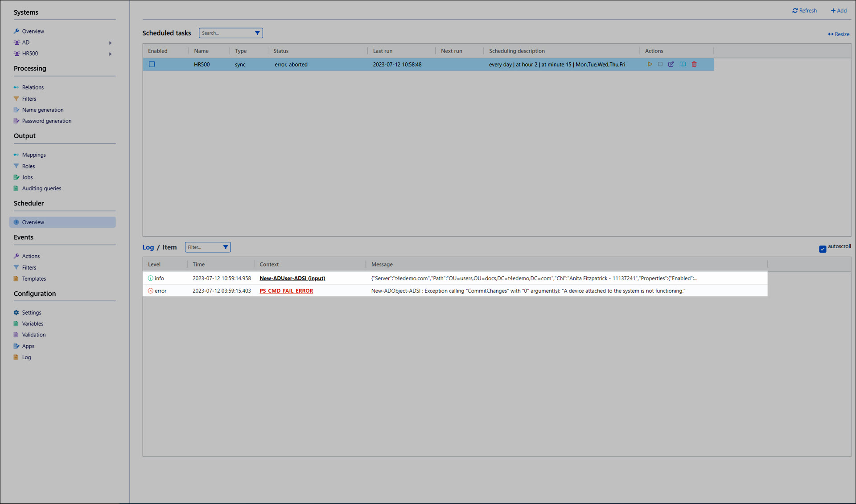Stop the HR500 task
Viewport: 856px width, 504px height.
(x=660, y=64)
